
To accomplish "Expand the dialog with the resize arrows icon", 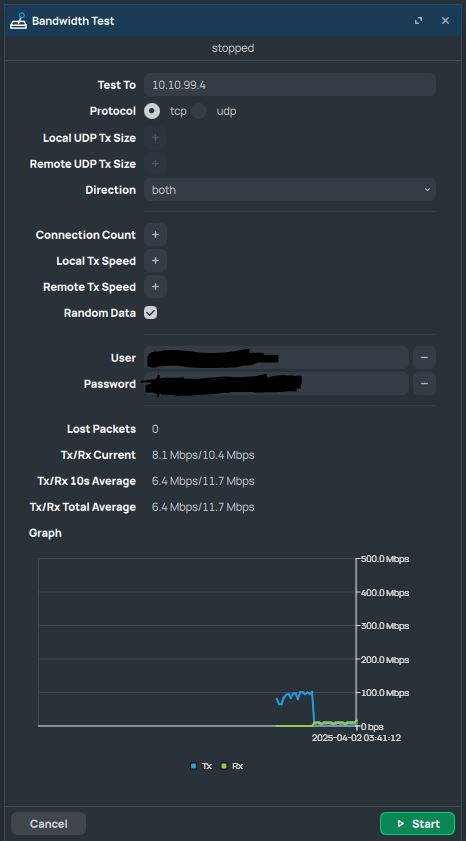I will (418, 20).
